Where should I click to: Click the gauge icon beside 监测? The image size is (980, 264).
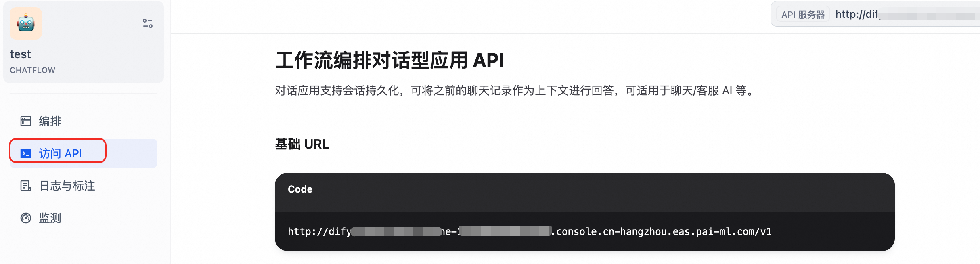[x=26, y=218]
